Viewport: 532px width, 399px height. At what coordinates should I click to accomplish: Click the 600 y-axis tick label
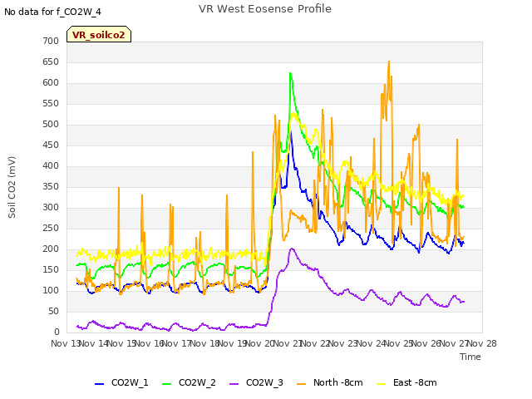click(51, 82)
